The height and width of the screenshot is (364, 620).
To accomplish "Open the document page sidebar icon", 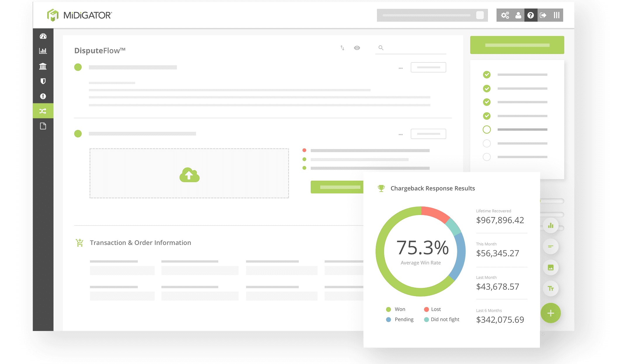I will 43,126.
